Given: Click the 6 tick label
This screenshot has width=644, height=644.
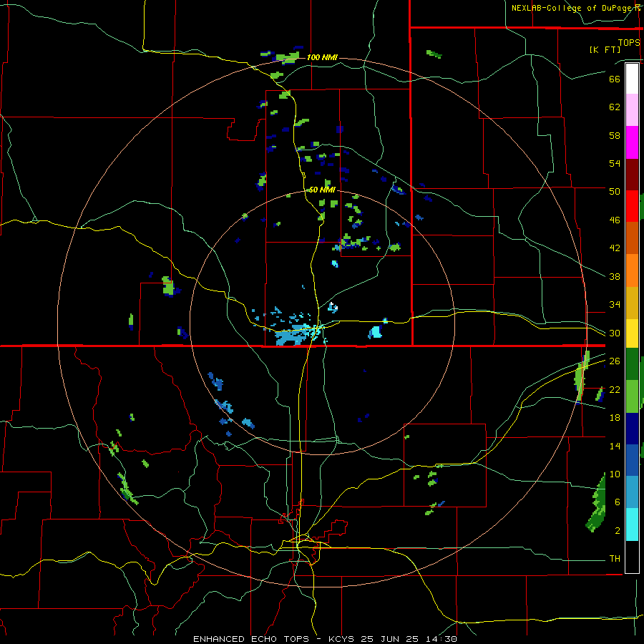Looking at the screenshot, I should click(618, 502).
